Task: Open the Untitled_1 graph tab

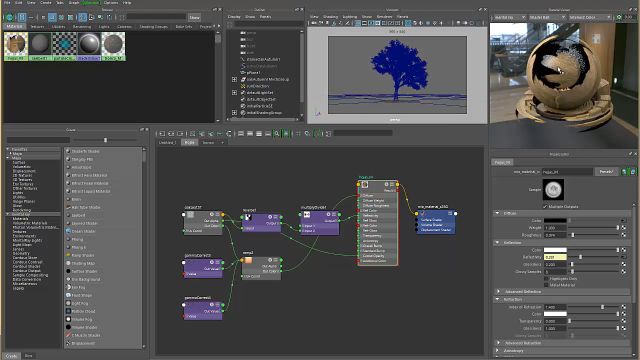Action: coord(167,142)
